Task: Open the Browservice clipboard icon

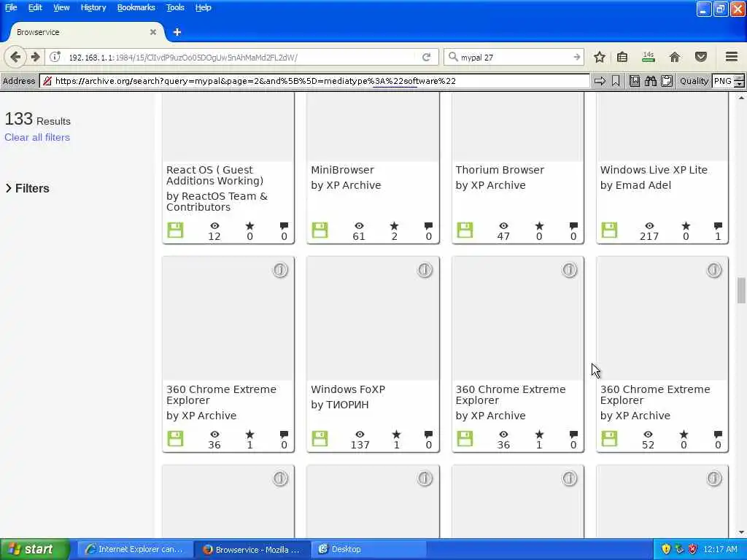Action: (x=667, y=81)
